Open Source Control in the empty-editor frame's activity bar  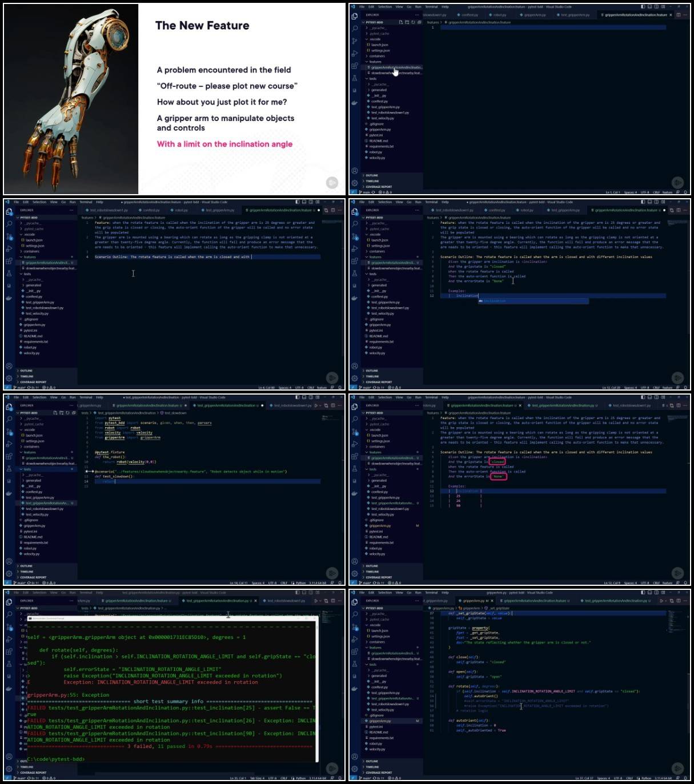355,41
